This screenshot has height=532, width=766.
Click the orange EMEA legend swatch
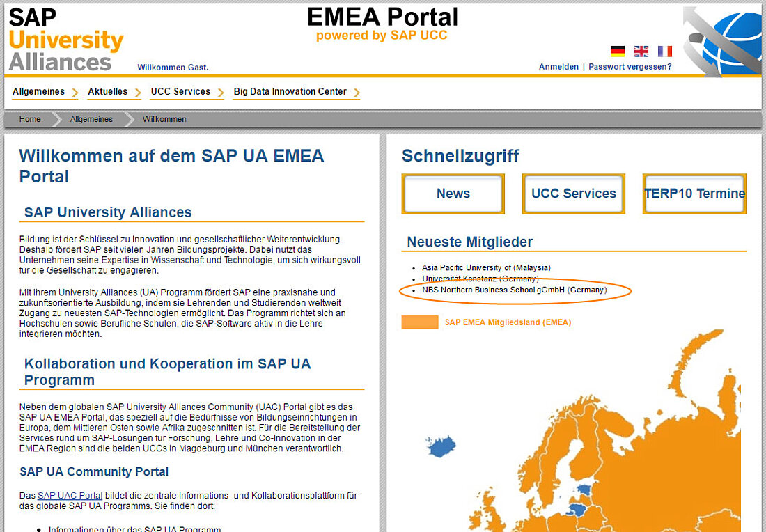[x=420, y=322]
